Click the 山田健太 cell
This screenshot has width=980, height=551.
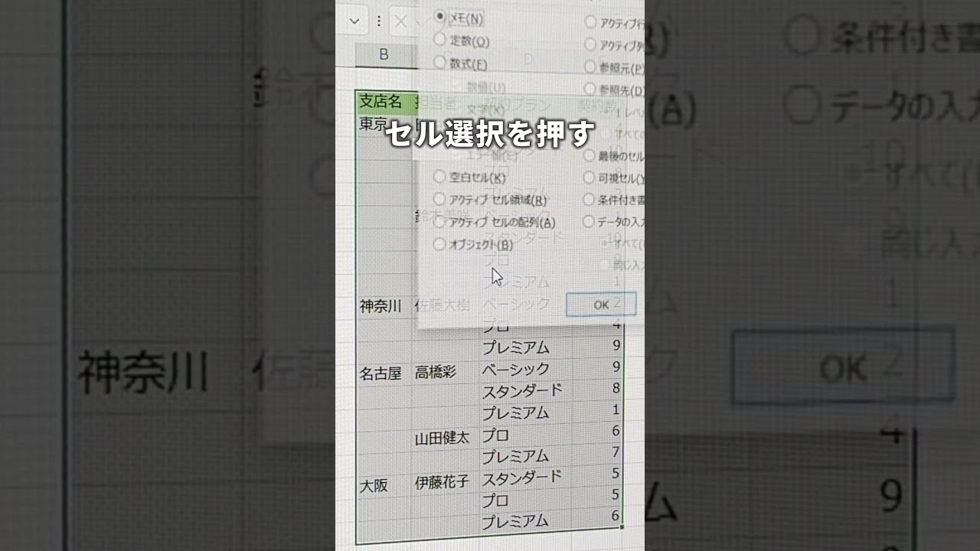click(446, 438)
